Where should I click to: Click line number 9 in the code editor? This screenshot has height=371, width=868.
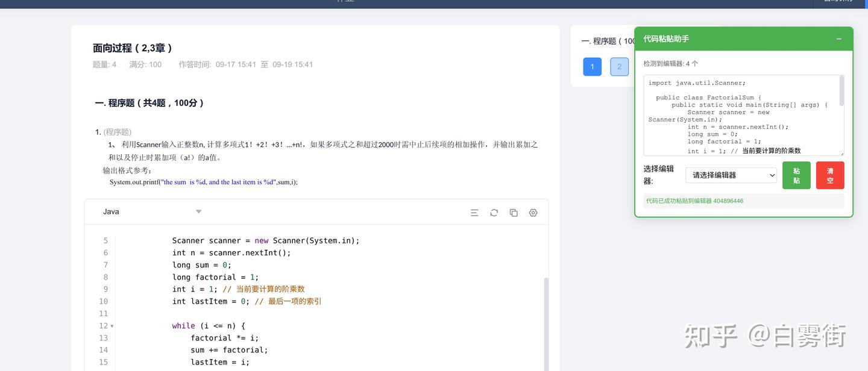pyautogui.click(x=105, y=289)
